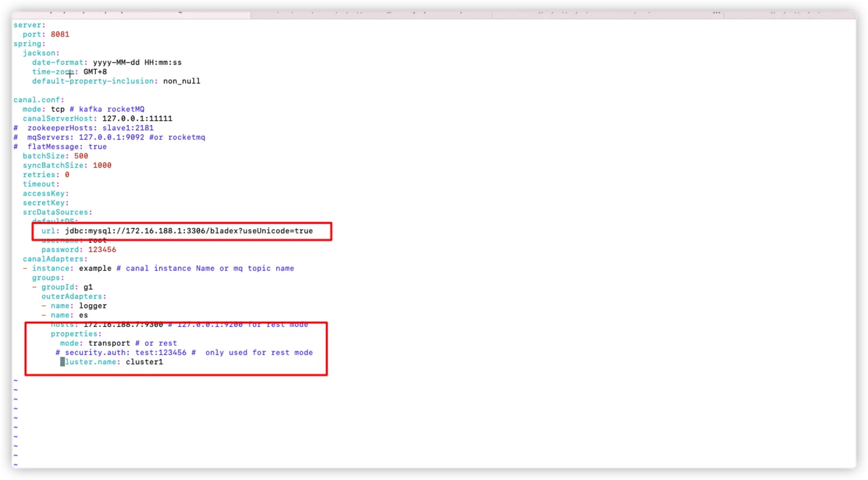Click the 'spring:' key line
Viewport: 868px width, 480px height.
[x=29, y=43]
